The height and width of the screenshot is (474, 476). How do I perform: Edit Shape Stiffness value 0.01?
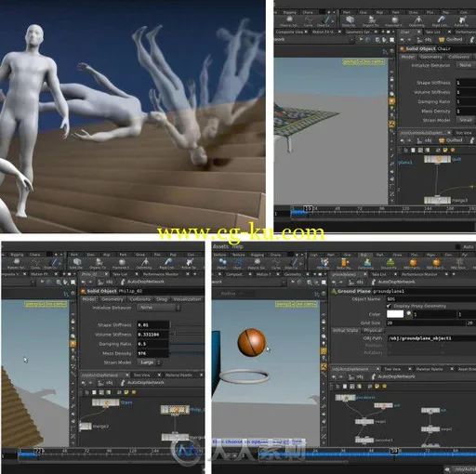153,325
